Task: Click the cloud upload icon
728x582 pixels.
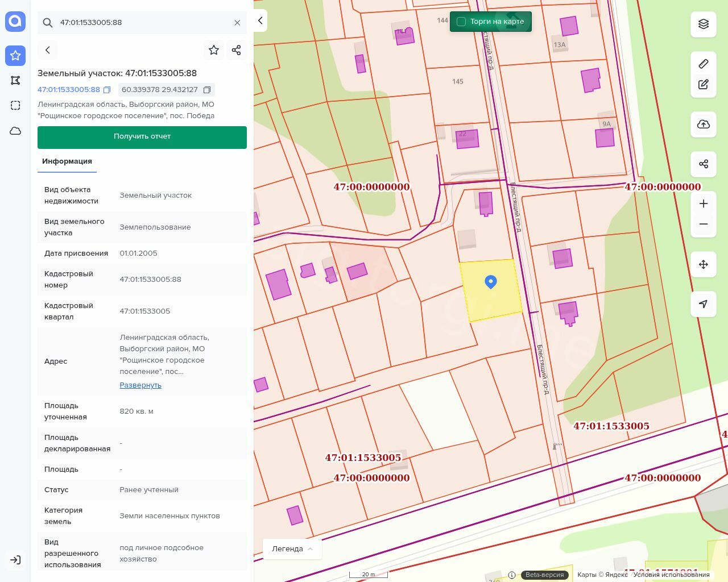Action: 704,124
